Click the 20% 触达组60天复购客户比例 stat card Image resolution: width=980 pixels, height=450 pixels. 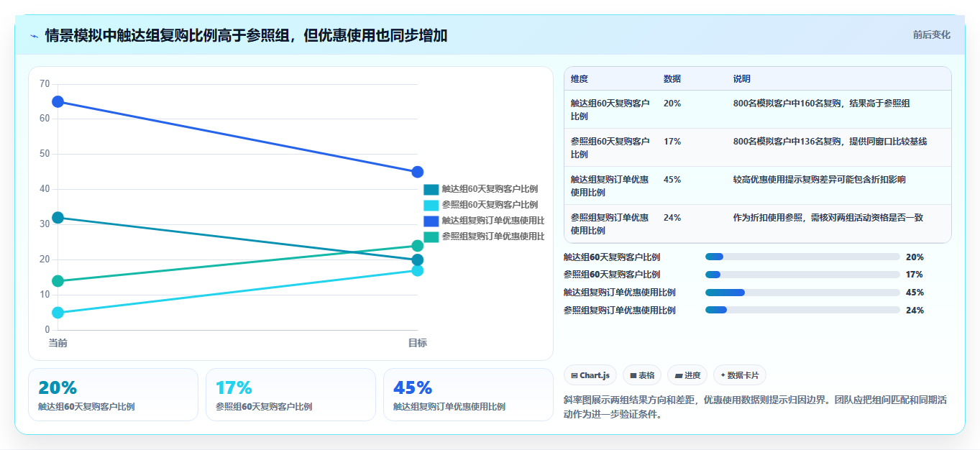tap(113, 395)
